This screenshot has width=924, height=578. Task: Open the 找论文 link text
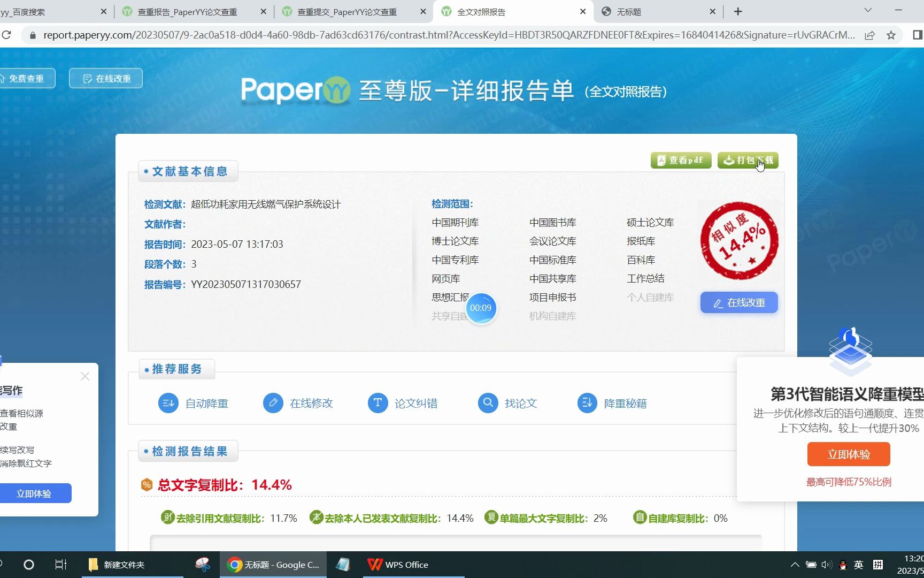(x=521, y=404)
